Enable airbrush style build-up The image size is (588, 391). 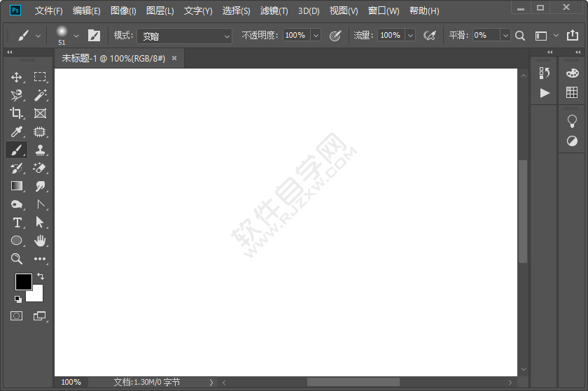click(430, 36)
